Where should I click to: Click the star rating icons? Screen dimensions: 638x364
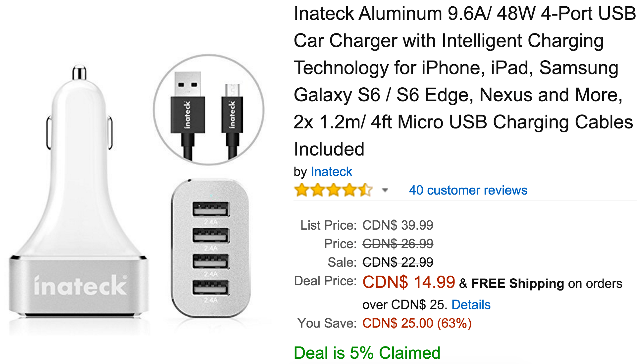click(x=333, y=190)
